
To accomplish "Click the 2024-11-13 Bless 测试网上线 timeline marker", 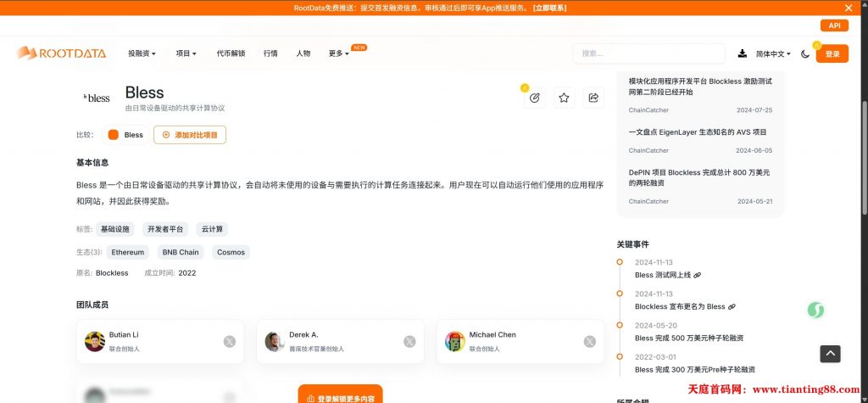I will pyautogui.click(x=620, y=262).
